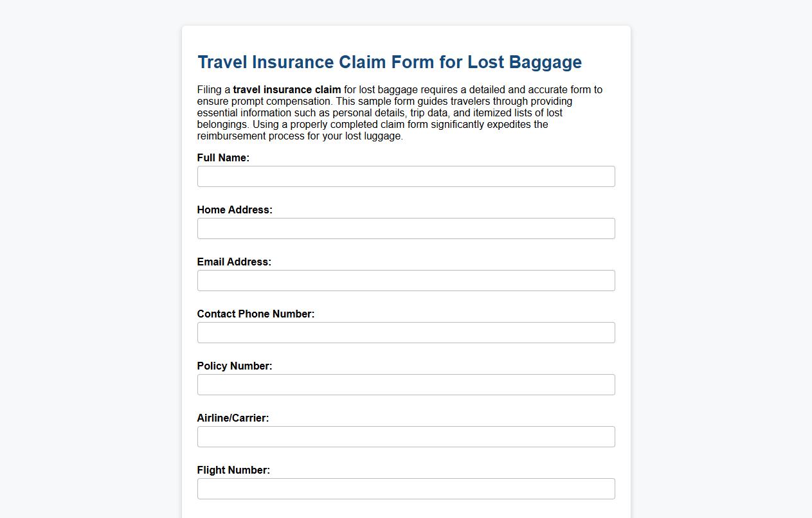The height and width of the screenshot is (518, 812).
Task: Click the bolded travel insurance claim text
Action: pyautogui.click(x=287, y=89)
